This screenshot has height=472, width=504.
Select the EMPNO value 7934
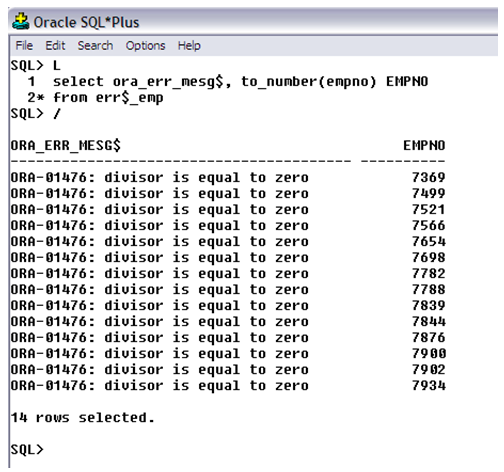coord(428,385)
